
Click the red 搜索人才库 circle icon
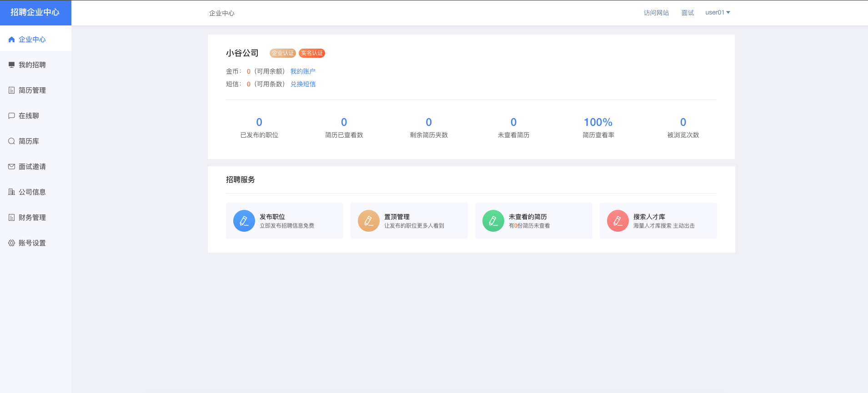point(618,221)
